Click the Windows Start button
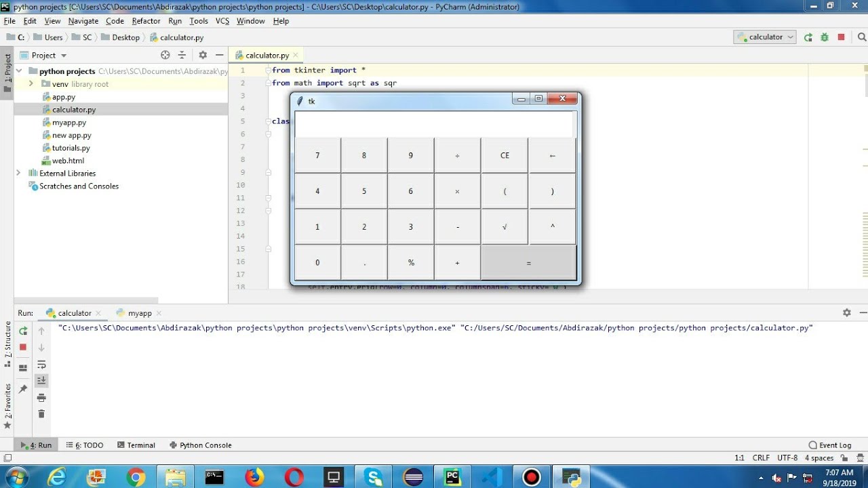The height and width of the screenshot is (488, 868). pyautogui.click(x=18, y=477)
